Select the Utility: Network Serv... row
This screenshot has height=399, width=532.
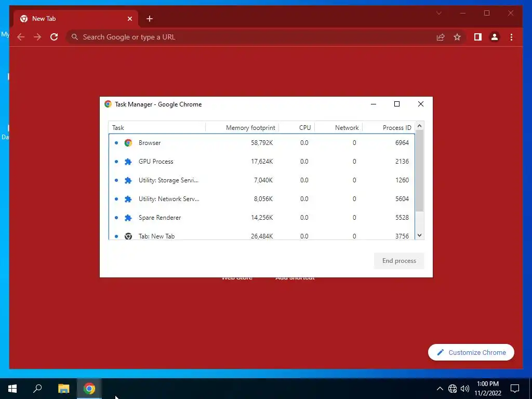[262, 199]
